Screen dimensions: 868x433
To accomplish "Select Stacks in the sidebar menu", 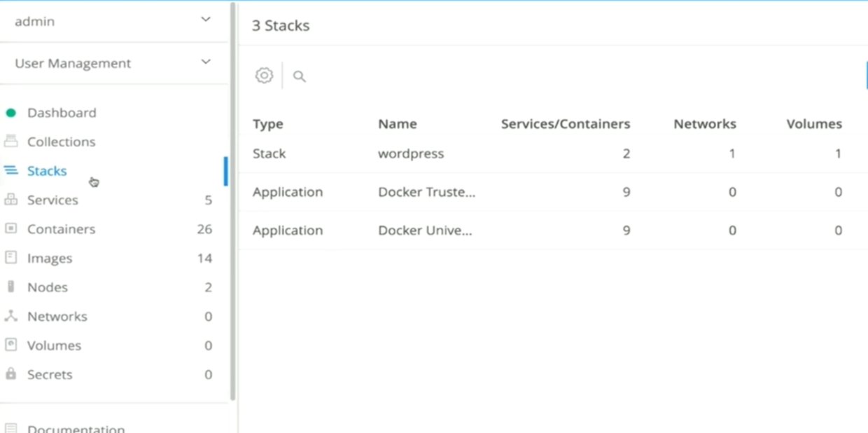I will [x=47, y=171].
